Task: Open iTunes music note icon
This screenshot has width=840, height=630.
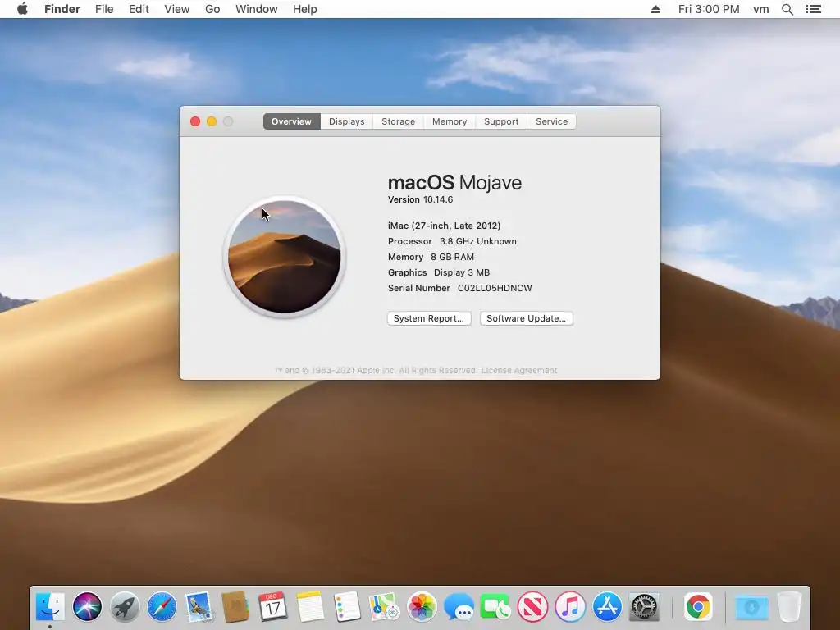Action: (570, 607)
